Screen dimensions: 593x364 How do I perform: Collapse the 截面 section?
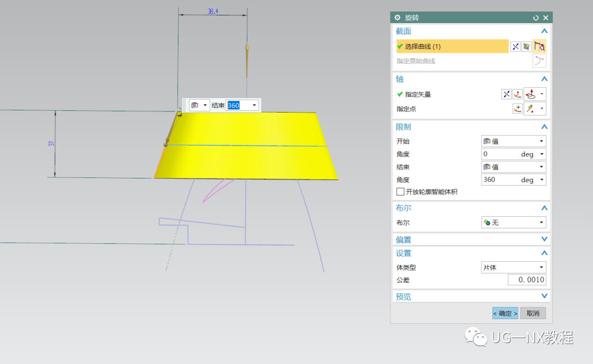(544, 31)
